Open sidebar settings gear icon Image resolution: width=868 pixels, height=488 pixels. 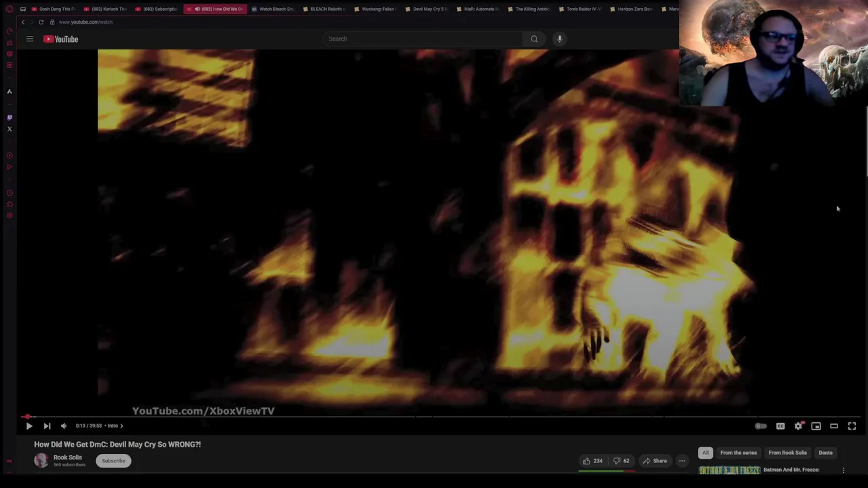click(9, 216)
